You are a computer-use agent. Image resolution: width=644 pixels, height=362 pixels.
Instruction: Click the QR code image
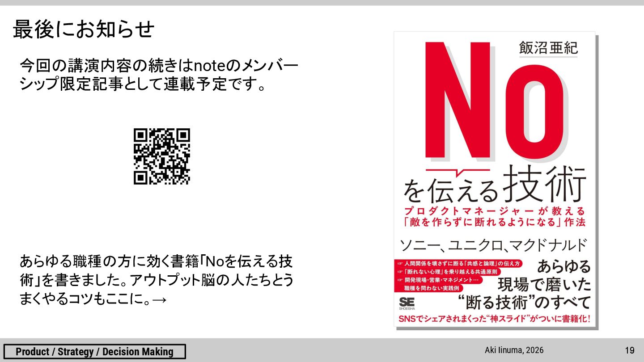pos(162,156)
